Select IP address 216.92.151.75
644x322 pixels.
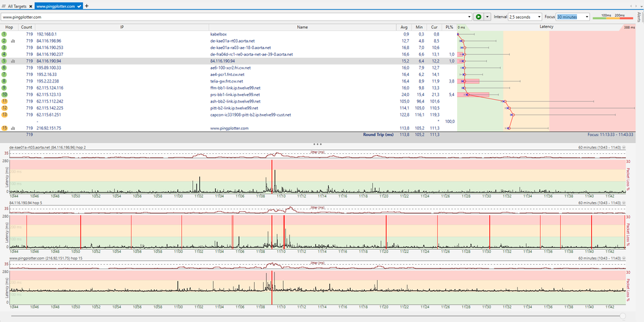click(49, 128)
